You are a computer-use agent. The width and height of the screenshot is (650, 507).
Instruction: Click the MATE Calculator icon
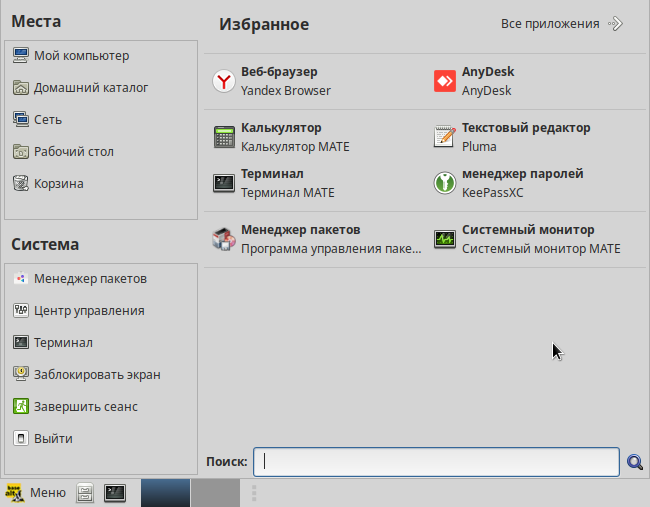point(224,137)
